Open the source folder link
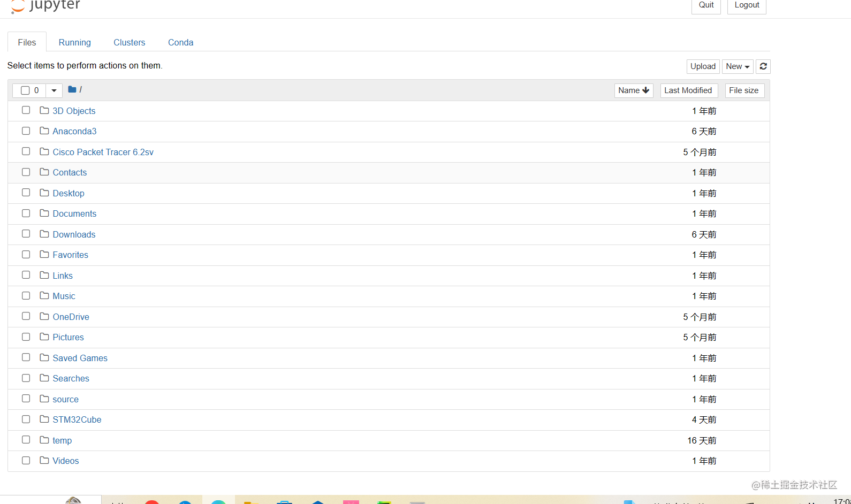Image resolution: width=851 pixels, height=504 pixels. [x=65, y=399]
